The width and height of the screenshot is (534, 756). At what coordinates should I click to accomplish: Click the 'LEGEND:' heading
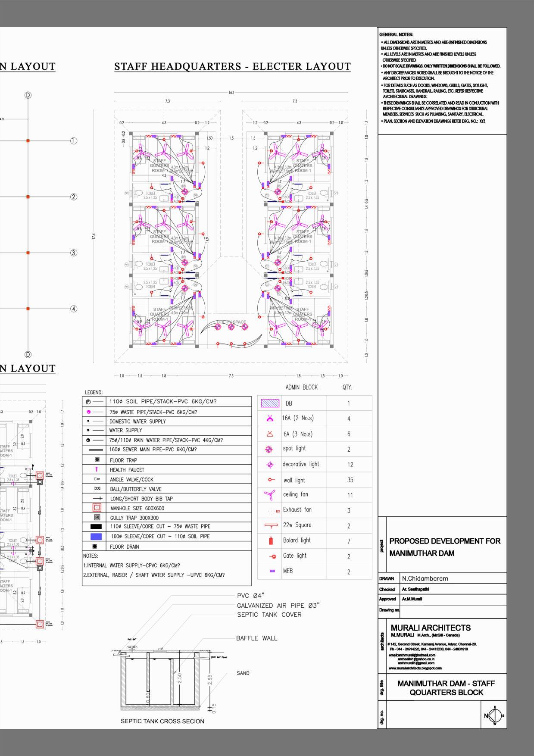(x=94, y=393)
